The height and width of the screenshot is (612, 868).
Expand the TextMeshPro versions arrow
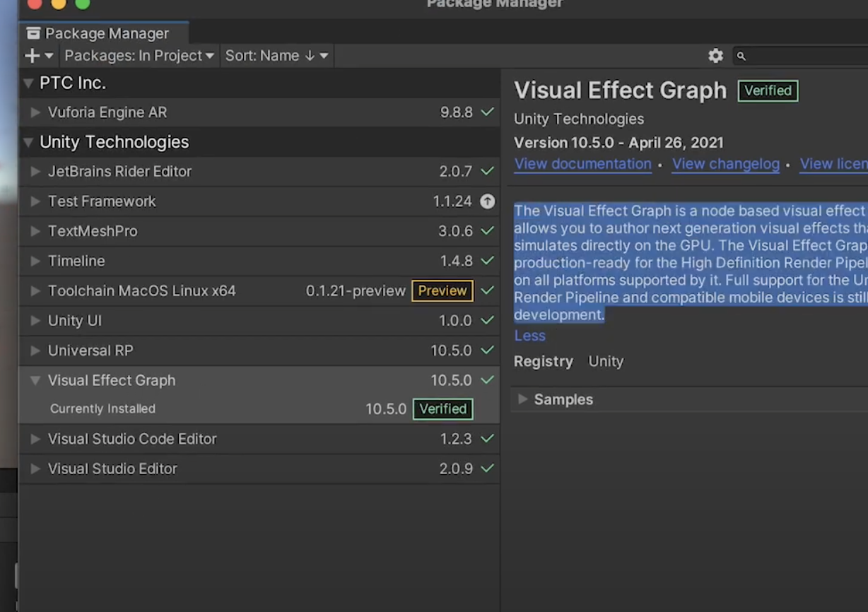click(35, 231)
